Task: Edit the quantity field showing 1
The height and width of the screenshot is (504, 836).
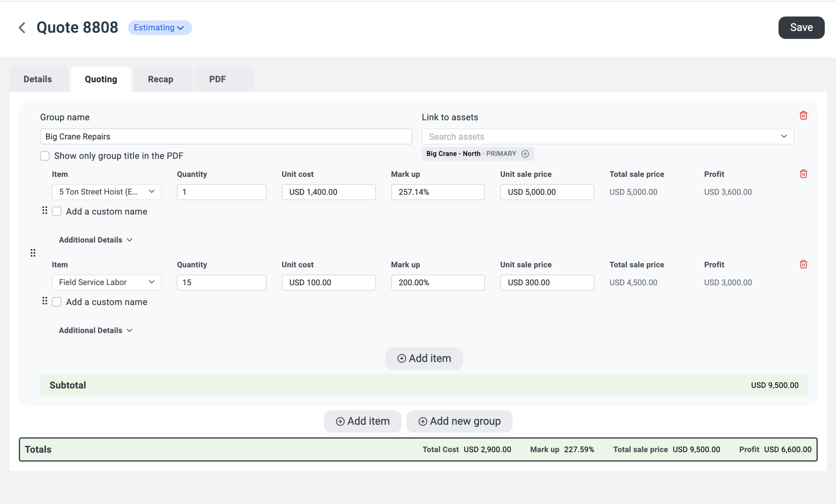Action: point(221,192)
